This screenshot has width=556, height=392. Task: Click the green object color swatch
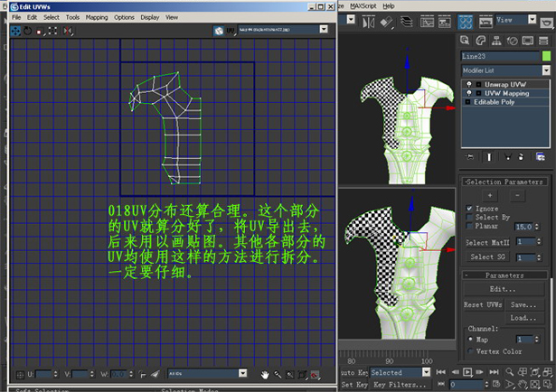[546, 56]
